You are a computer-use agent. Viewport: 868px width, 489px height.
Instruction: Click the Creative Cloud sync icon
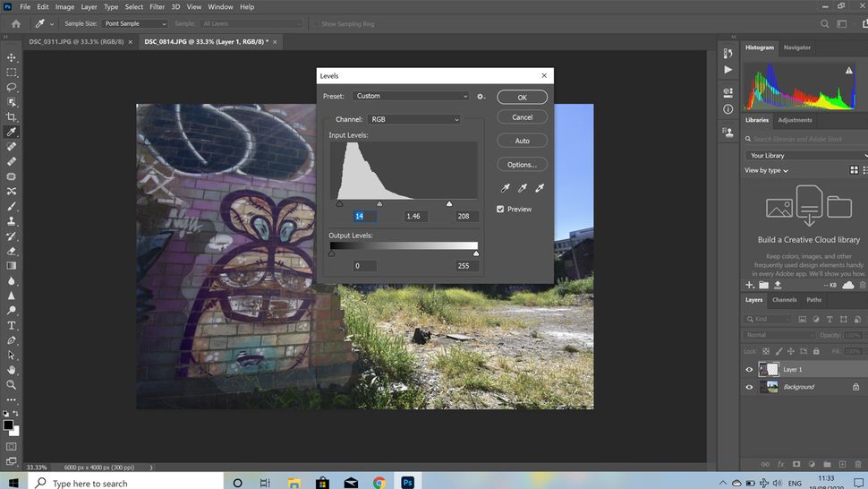click(848, 285)
